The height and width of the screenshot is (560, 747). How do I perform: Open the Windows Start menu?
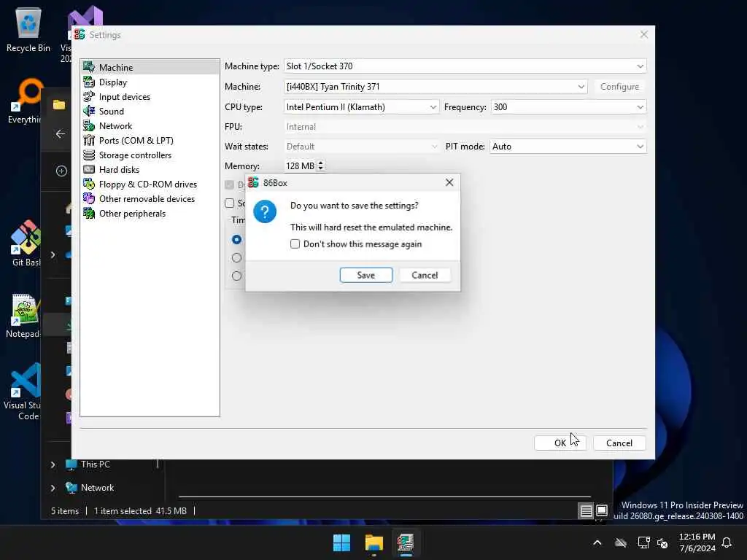[341, 542]
